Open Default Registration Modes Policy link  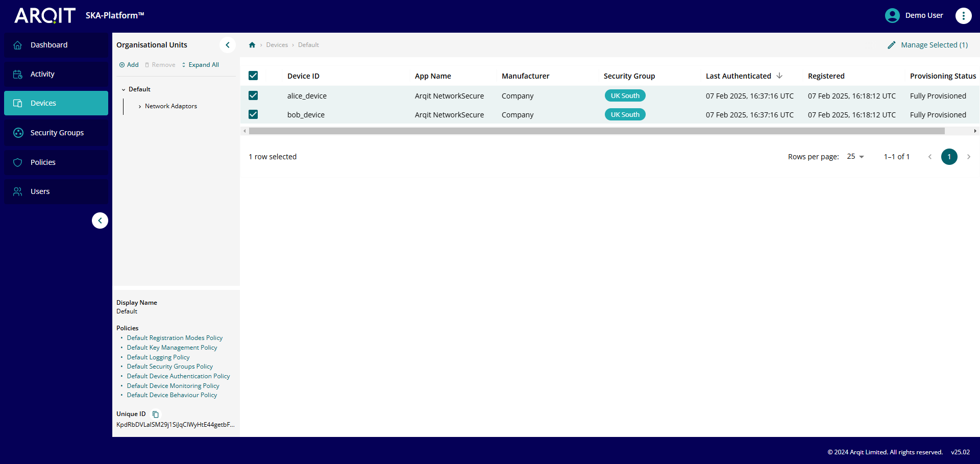[x=175, y=338]
